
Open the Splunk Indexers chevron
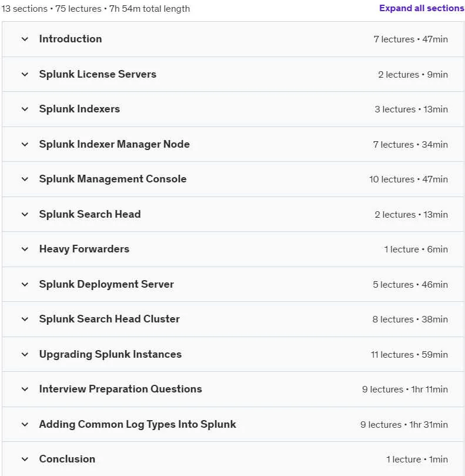tap(25, 109)
